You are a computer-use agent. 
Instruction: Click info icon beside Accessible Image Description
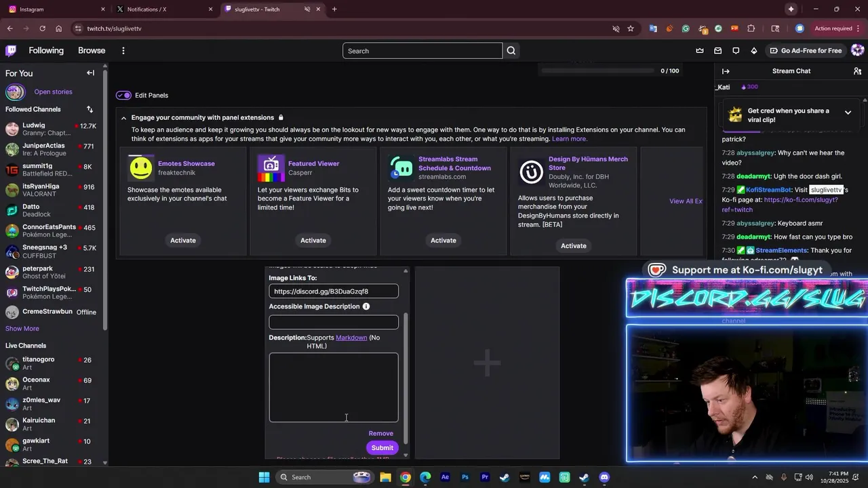tap(366, 306)
